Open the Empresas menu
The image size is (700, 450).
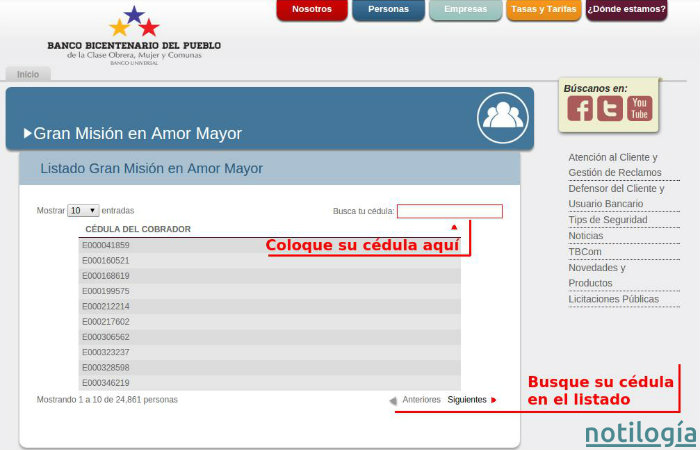465,9
